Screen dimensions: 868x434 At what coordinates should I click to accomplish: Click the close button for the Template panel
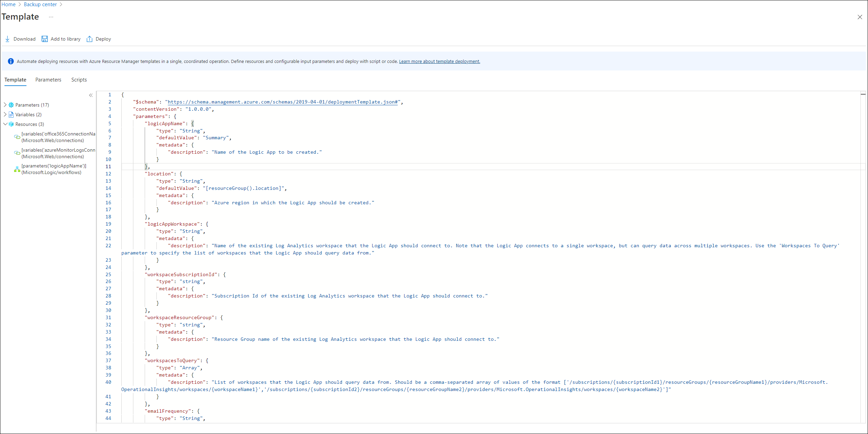coord(860,17)
